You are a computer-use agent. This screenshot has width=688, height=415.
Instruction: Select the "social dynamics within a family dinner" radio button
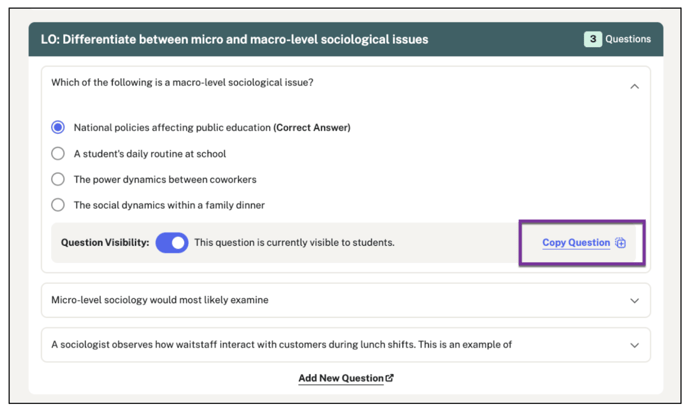[x=58, y=205]
